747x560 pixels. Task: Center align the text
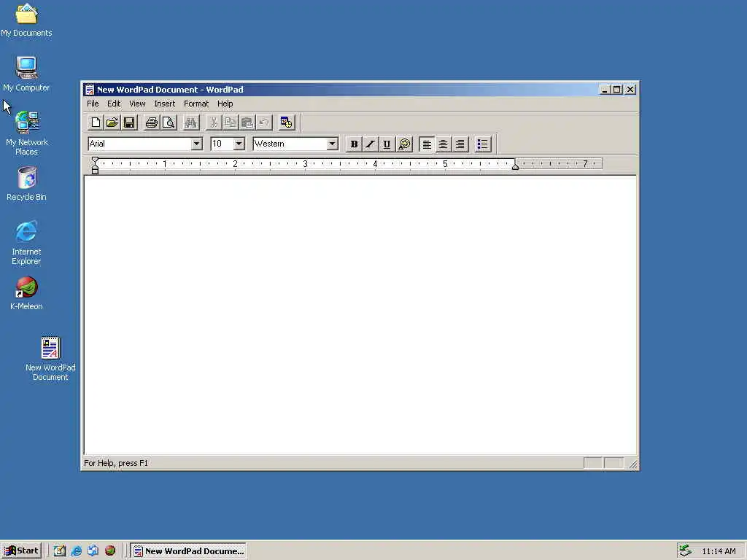pyautogui.click(x=443, y=144)
